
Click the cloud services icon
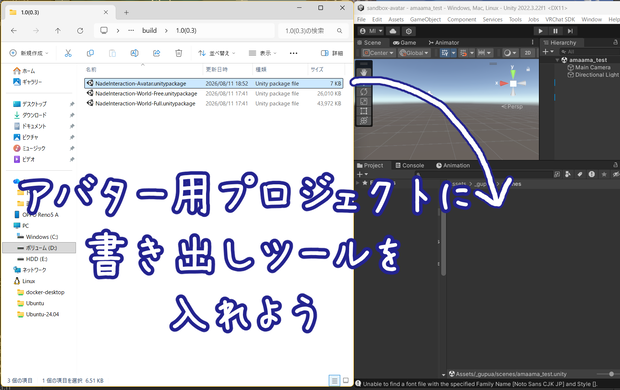(393, 31)
